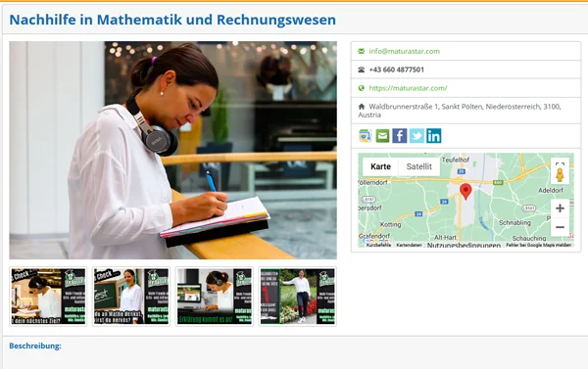This screenshot has width=588, height=369.
Task: Zoom in on the map
Action: click(560, 208)
